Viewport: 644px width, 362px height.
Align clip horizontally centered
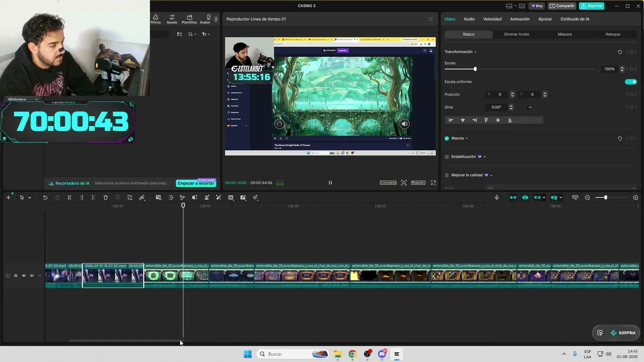[463, 120]
